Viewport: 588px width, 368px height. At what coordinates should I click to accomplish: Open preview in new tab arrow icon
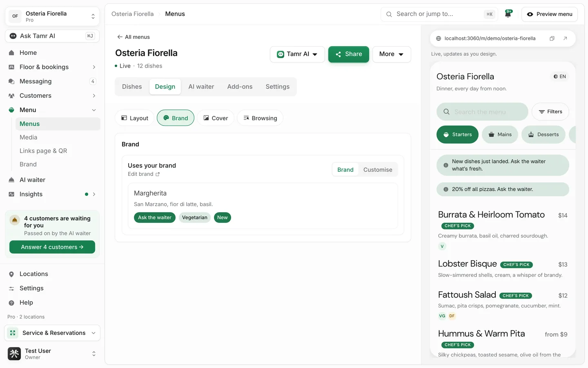565,38
